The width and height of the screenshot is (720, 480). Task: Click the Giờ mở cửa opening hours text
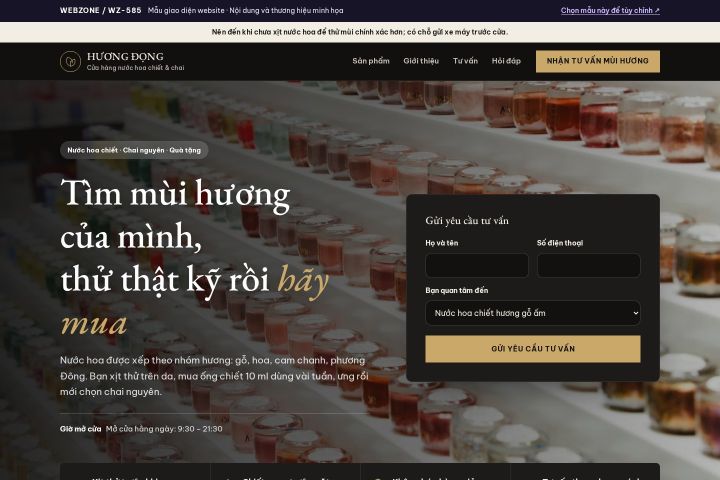point(141,429)
